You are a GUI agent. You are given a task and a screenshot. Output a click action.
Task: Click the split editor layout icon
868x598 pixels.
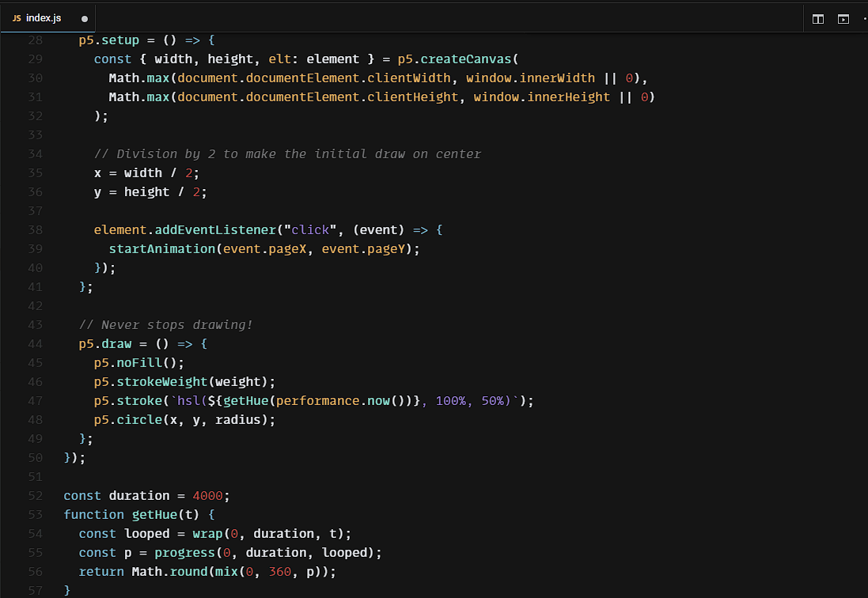point(818,19)
